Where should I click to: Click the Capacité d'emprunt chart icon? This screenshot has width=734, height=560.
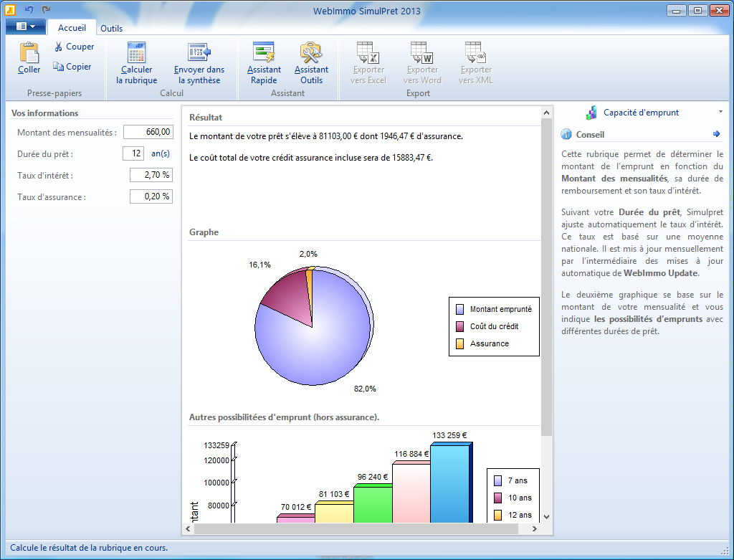pos(591,113)
